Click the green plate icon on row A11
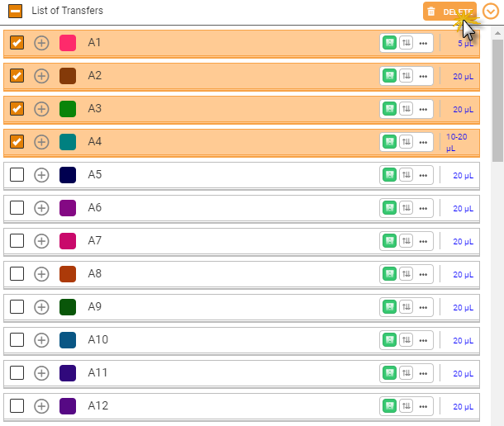The width and height of the screenshot is (504, 426). pos(389,373)
